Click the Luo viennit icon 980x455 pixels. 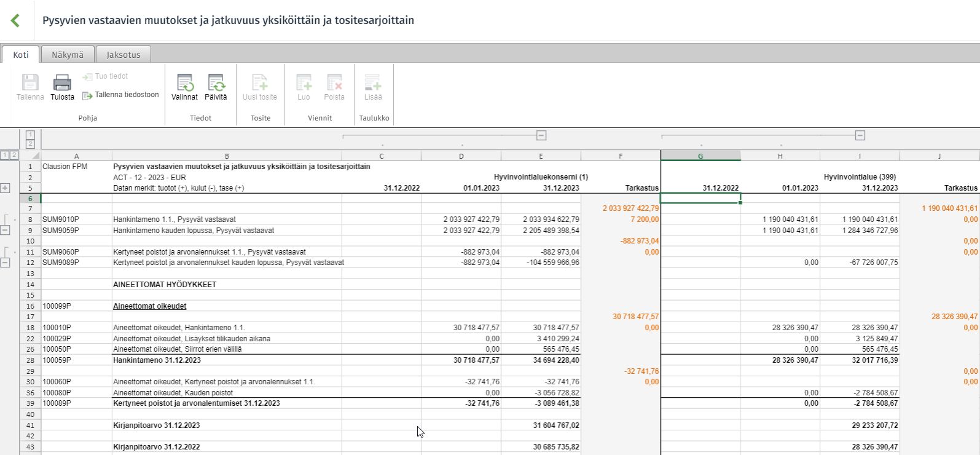pos(304,82)
